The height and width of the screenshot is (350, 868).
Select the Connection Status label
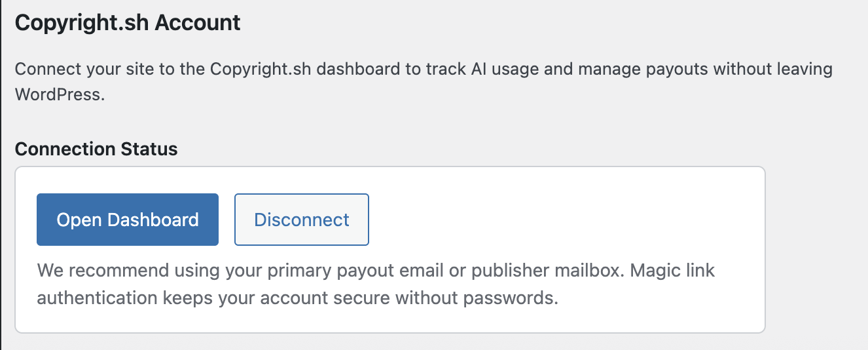(96, 149)
